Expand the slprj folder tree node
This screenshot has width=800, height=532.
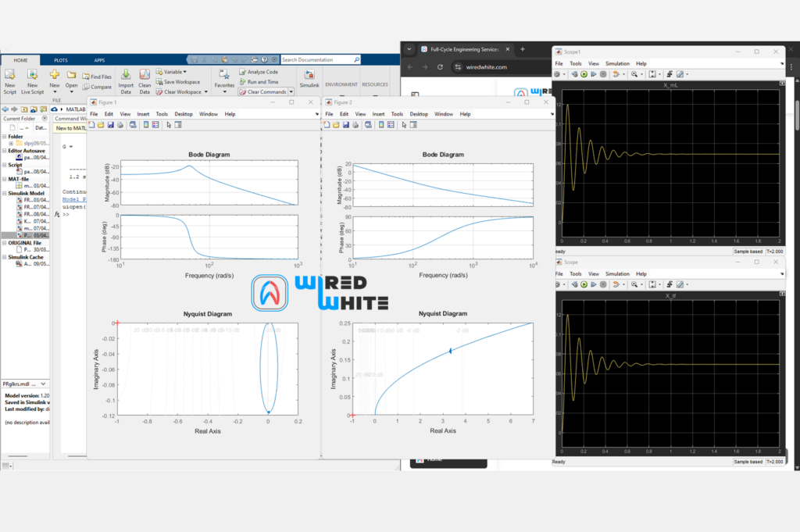click(11, 143)
